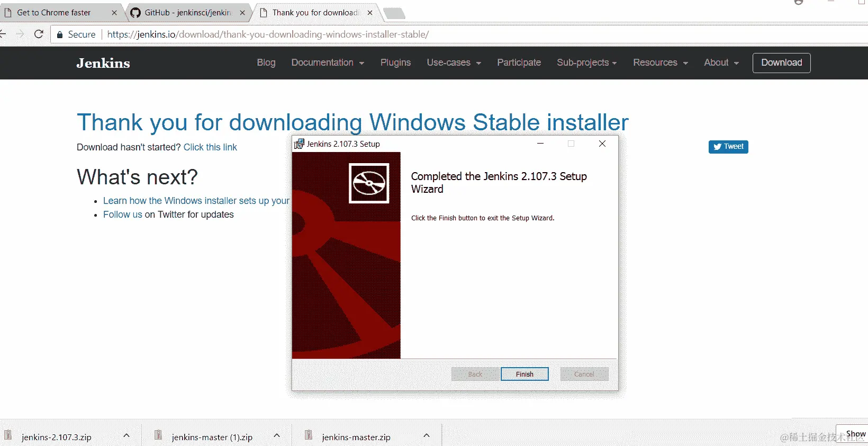868x446 pixels.
Task: Click the jenkins-master (1).zip file icon
Action: point(158,435)
